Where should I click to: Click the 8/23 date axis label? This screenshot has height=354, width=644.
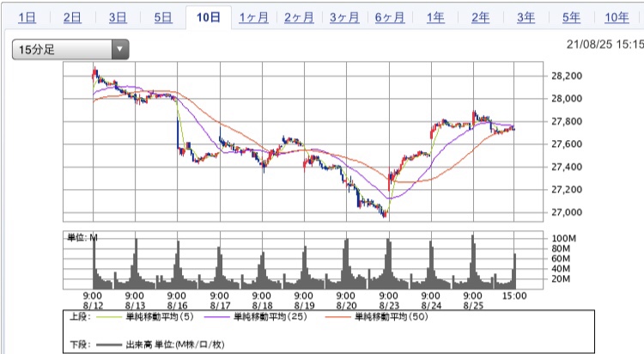tap(389, 306)
